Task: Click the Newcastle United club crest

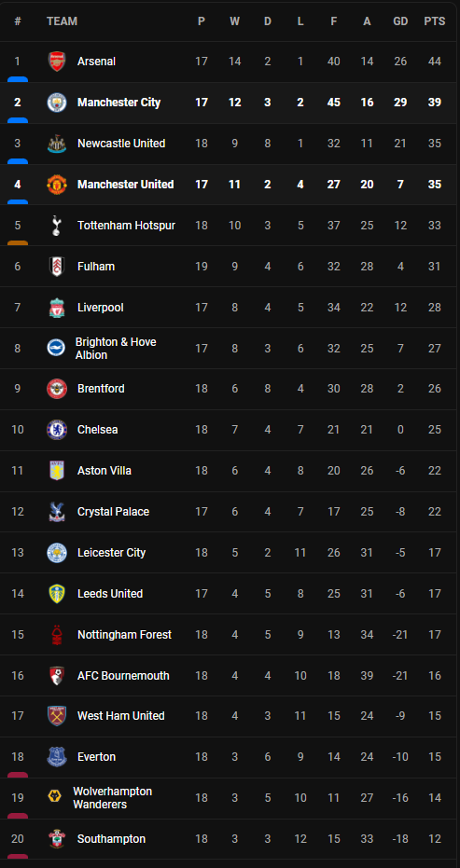Action: (57, 144)
